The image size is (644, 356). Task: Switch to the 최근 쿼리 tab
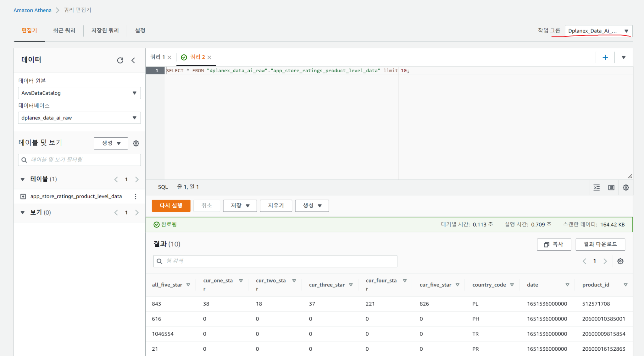[x=64, y=30]
